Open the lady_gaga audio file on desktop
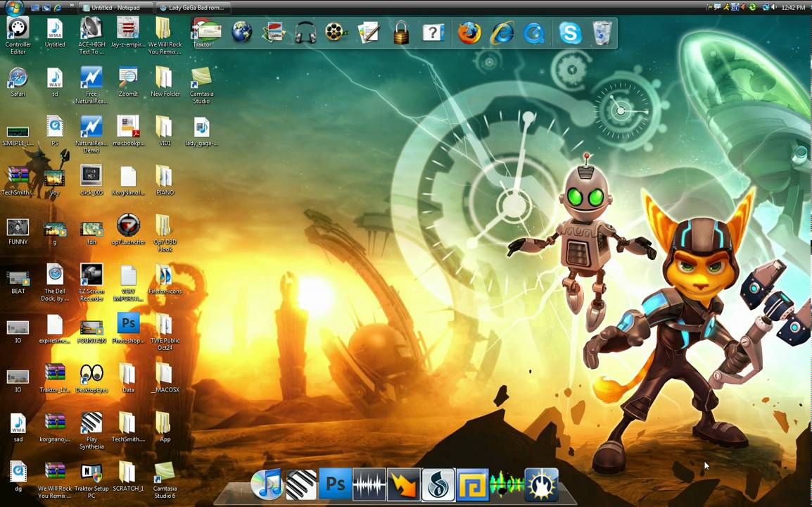The height and width of the screenshot is (507, 812). pyautogui.click(x=201, y=132)
